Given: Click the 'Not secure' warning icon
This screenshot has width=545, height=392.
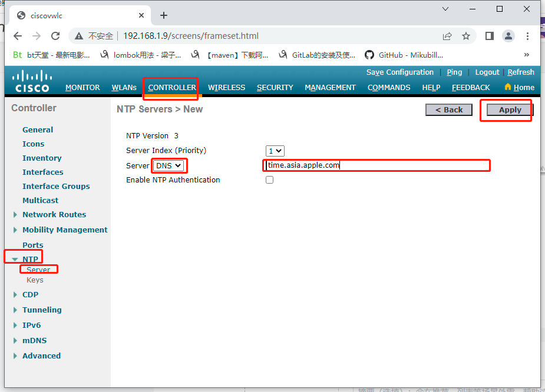Looking at the screenshot, I should [78, 35].
